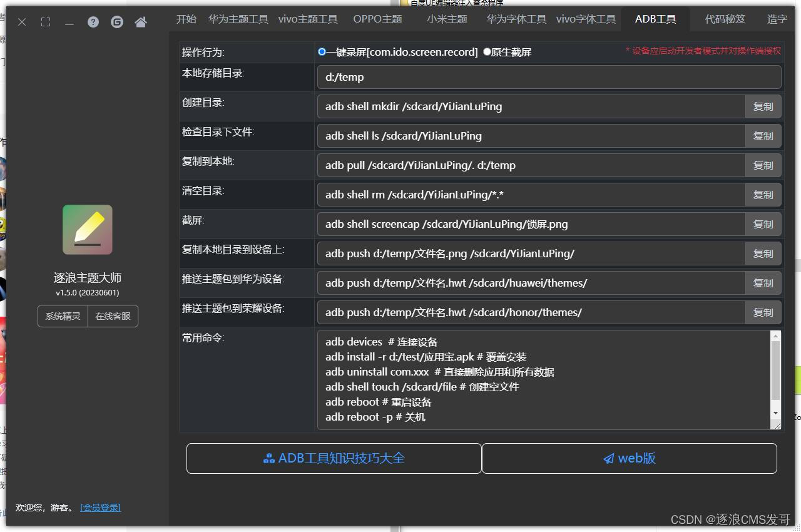Click the 'adb reboot -p # 关机' line
Viewport: 801px width, 532px height.
point(375,417)
